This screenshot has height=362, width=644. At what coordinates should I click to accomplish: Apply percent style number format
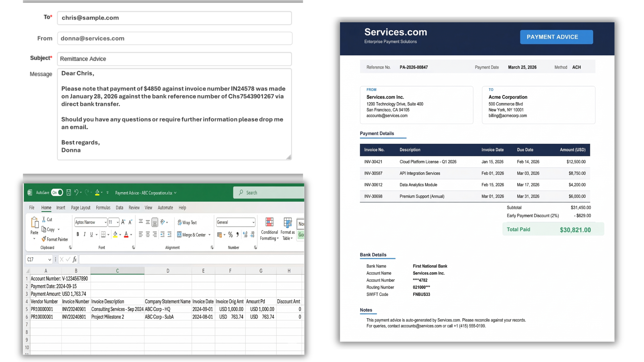coord(230,235)
